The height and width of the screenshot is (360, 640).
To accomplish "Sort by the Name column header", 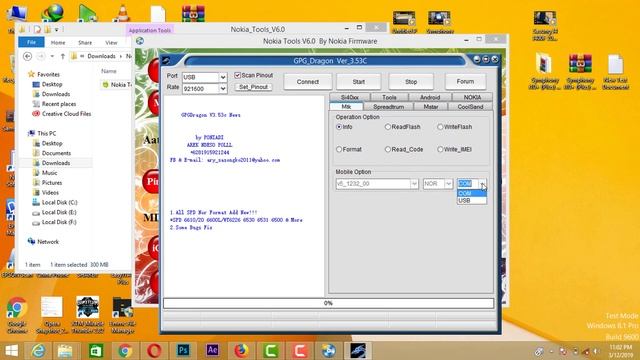I will pos(109,71).
